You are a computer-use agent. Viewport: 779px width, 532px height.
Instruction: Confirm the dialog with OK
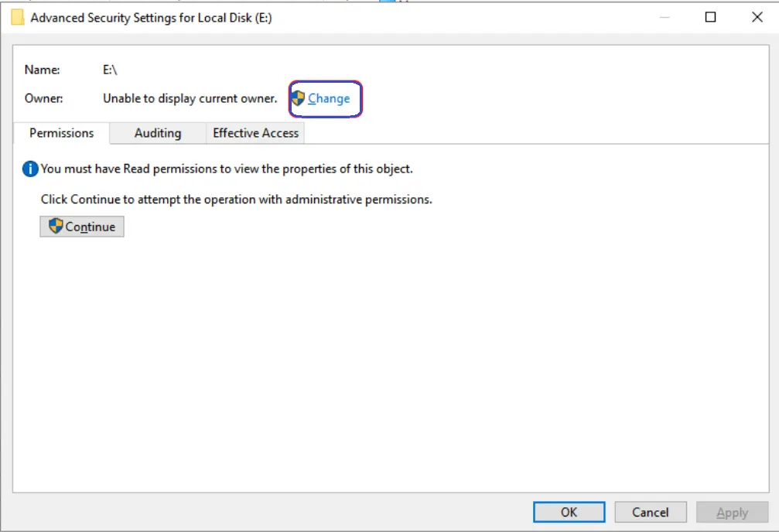(x=569, y=512)
